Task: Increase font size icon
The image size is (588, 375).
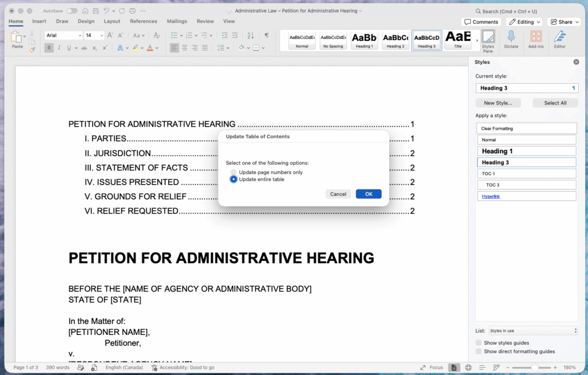Action: (x=110, y=35)
